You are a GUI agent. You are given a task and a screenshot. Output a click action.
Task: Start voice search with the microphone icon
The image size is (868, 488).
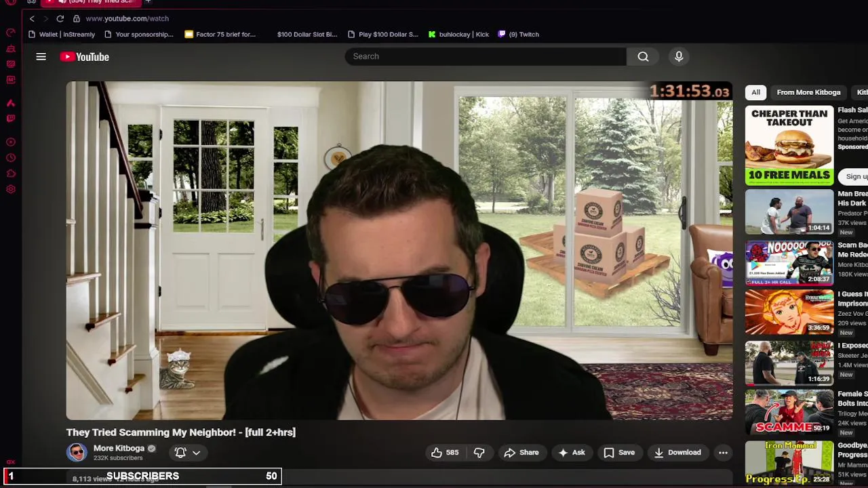(679, 57)
